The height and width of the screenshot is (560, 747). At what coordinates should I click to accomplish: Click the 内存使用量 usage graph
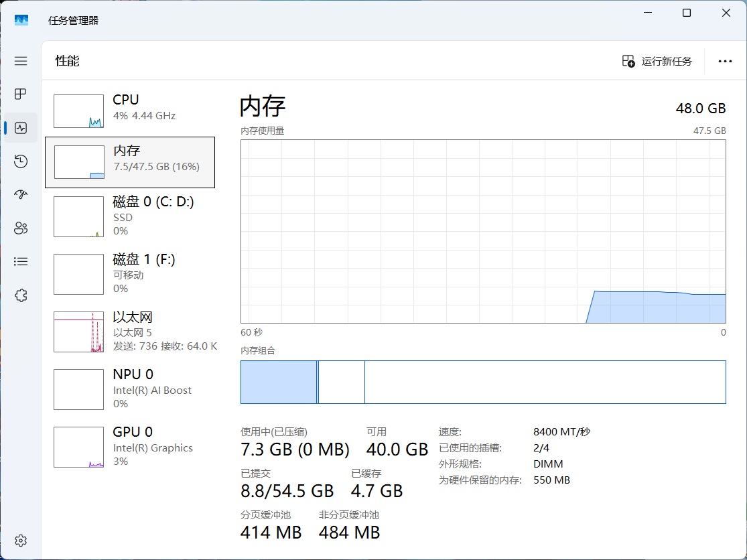coord(483,231)
